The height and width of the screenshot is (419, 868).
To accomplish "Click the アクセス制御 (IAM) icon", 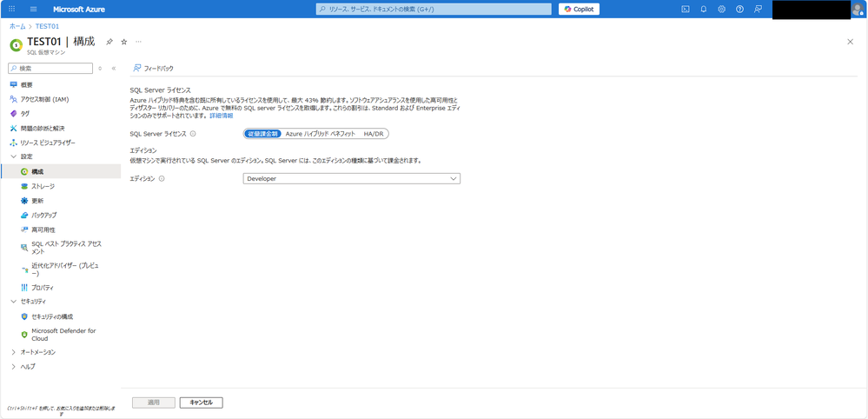I will coord(14,99).
